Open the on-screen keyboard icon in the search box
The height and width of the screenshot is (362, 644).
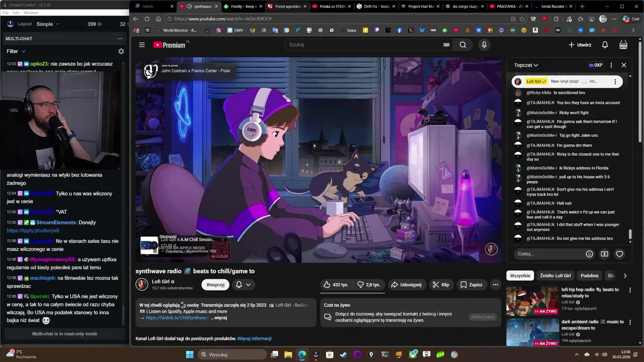[x=446, y=45]
